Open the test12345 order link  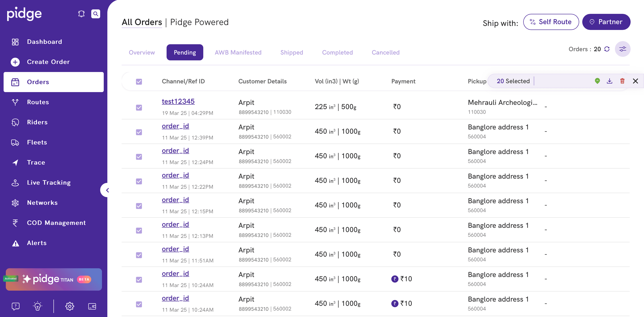[178, 101]
